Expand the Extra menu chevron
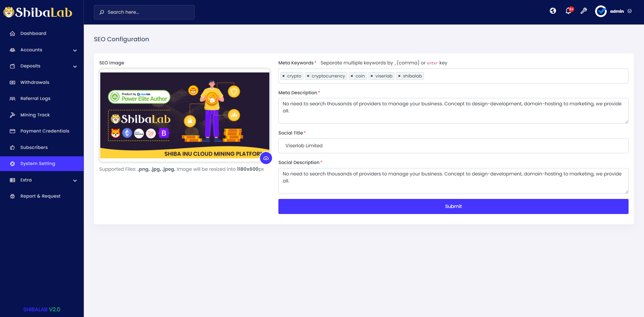This screenshot has width=644, height=317. point(75,180)
